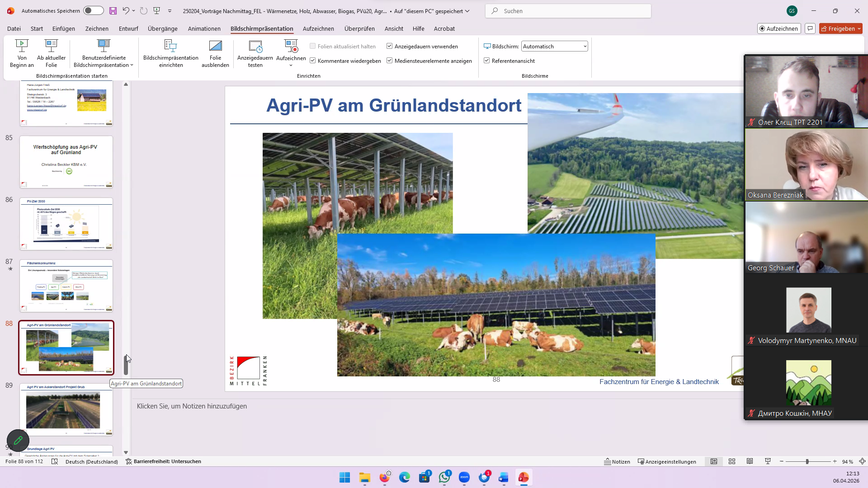Click the save icon in title bar
The width and height of the screenshot is (868, 488).
tap(113, 11)
